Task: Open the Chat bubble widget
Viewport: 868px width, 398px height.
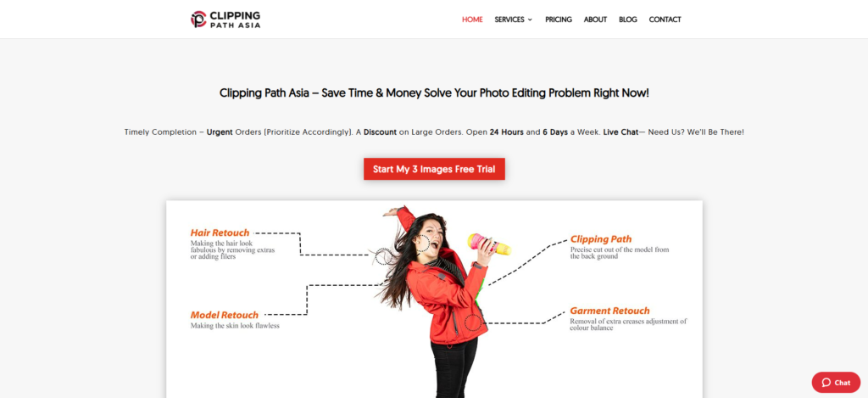Action: pos(836,383)
